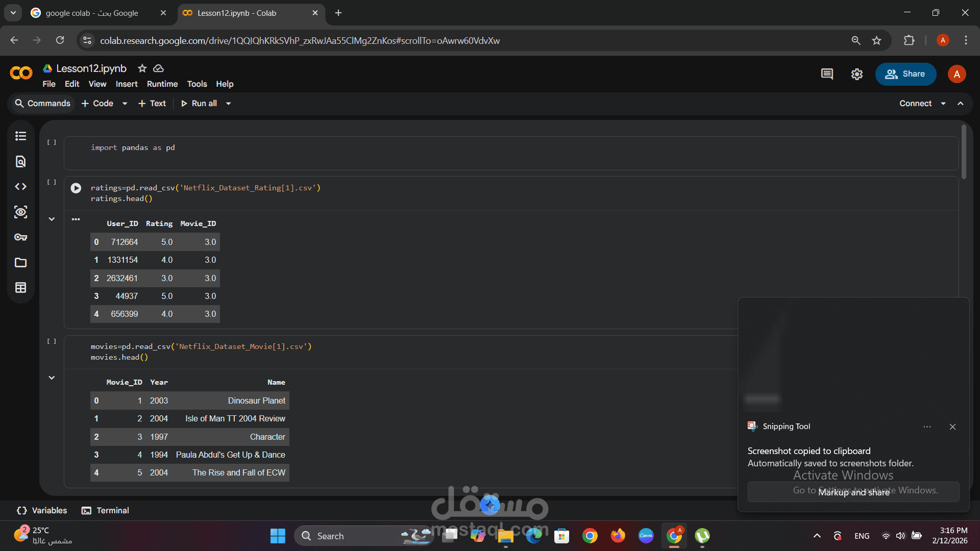Image resolution: width=980 pixels, height=551 pixels.
Task: Open the comments icon in header
Action: (x=827, y=74)
